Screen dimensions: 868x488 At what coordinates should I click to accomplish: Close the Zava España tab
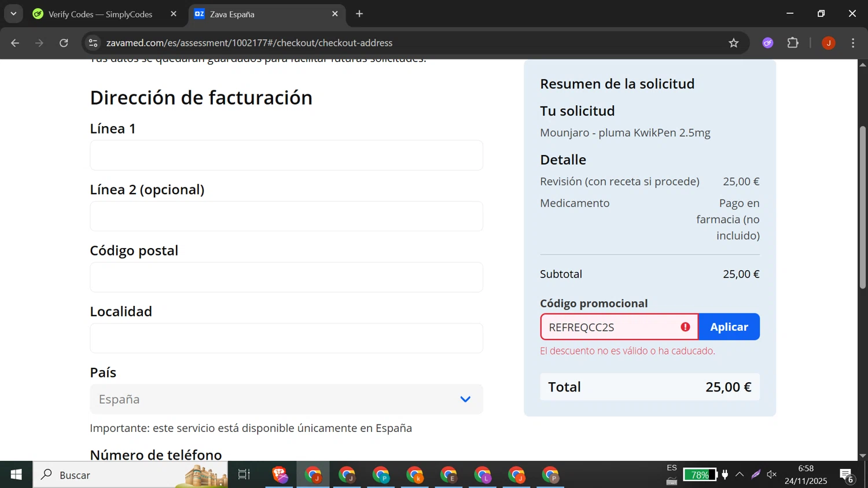tap(335, 14)
